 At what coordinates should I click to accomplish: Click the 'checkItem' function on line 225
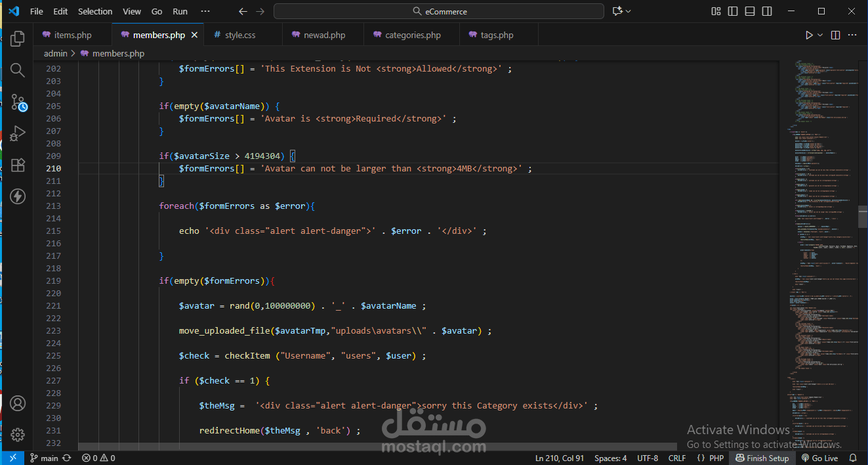pos(247,355)
